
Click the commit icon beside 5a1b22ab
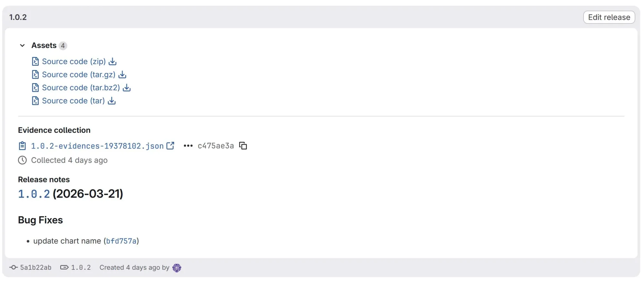(x=13, y=267)
